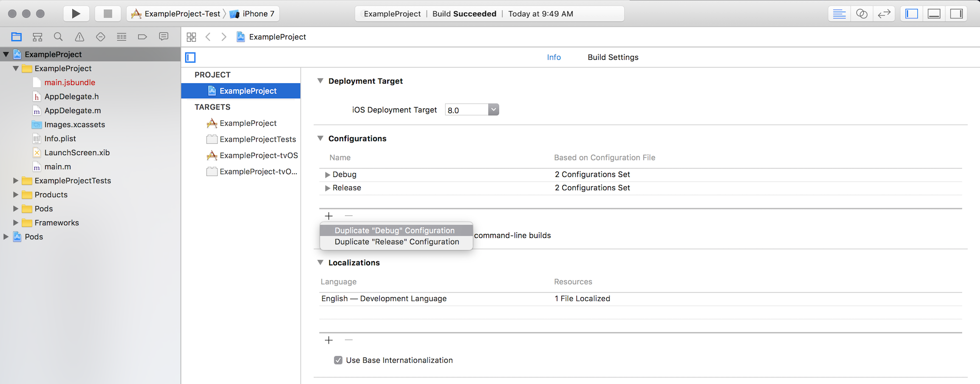
Task: Click the iOS Deployment Target 8.0 field
Action: (467, 110)
